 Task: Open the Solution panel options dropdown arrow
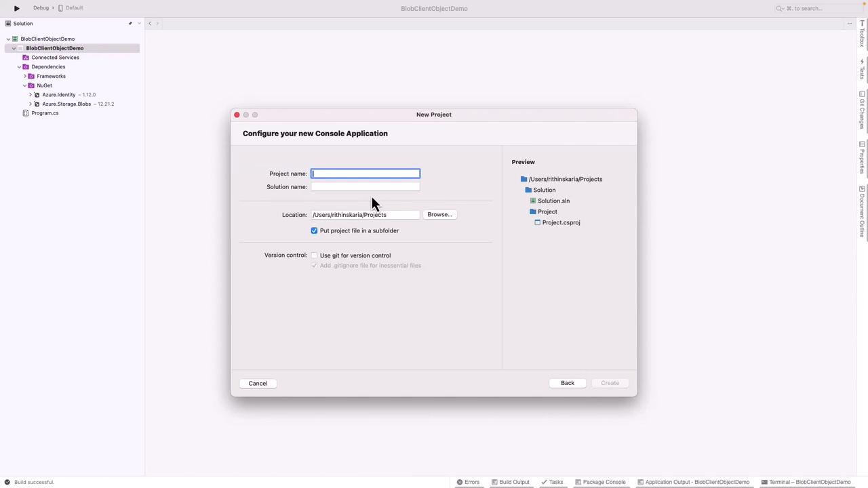coord(139,24)
